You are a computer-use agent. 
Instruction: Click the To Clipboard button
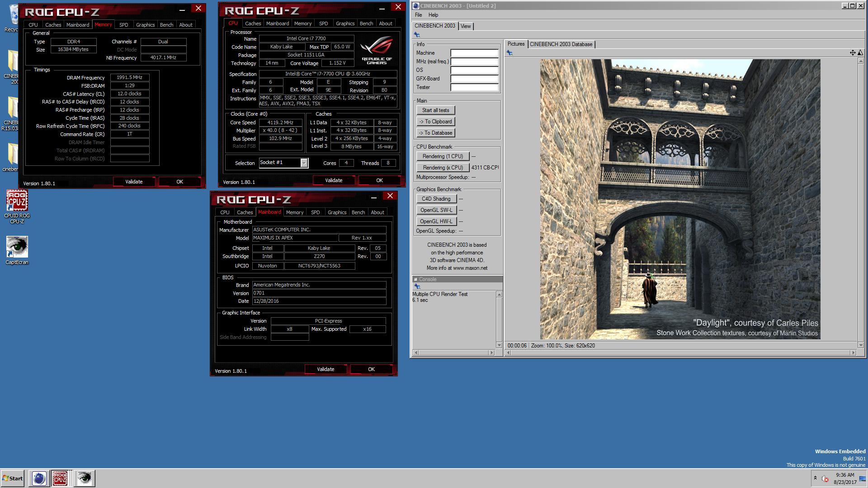tap(435, 122)
